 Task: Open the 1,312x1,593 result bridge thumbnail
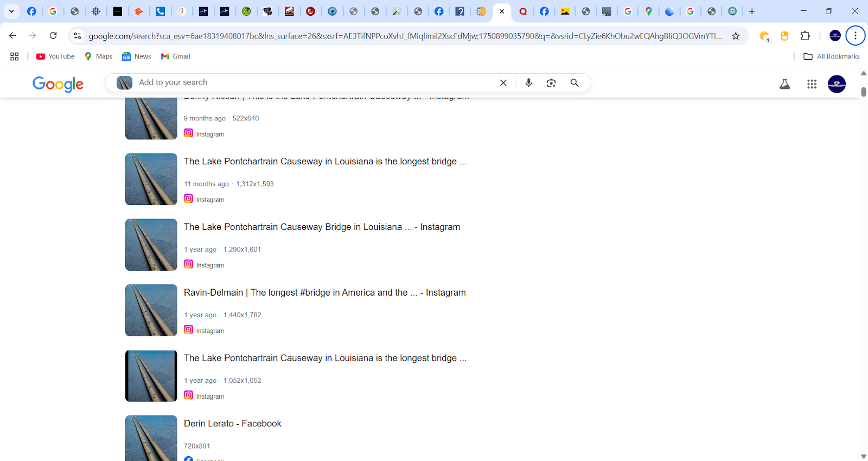151,179
